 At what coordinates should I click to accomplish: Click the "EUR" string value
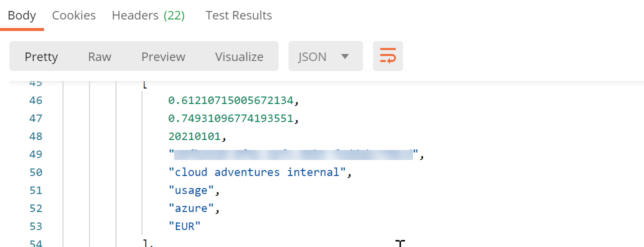tap(184, 226)
